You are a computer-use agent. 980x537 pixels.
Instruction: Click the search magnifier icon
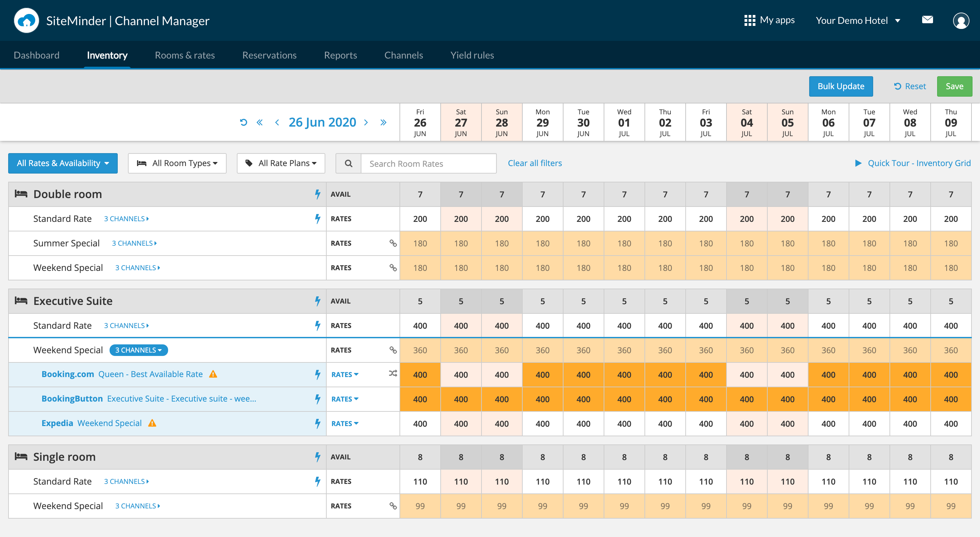(348, 163)
